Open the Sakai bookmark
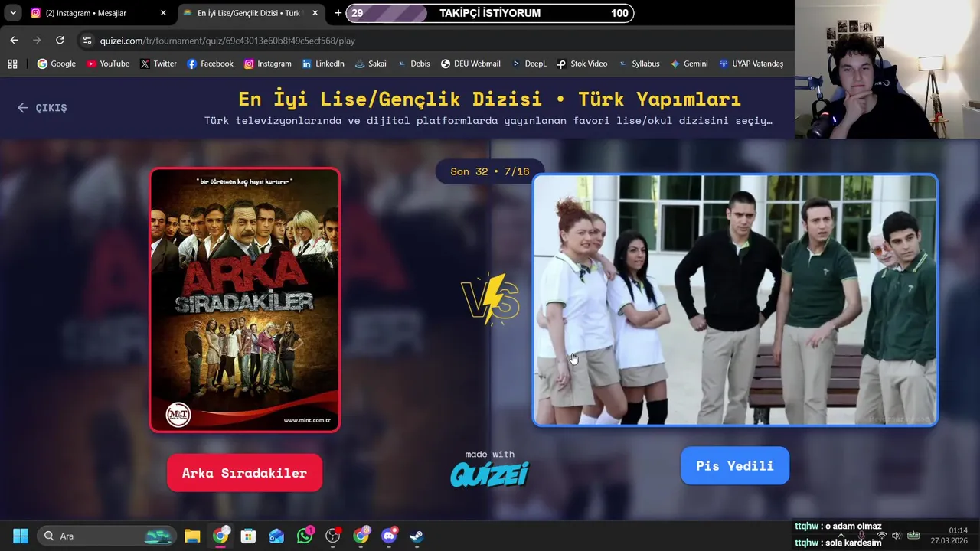 coord(371,64)
